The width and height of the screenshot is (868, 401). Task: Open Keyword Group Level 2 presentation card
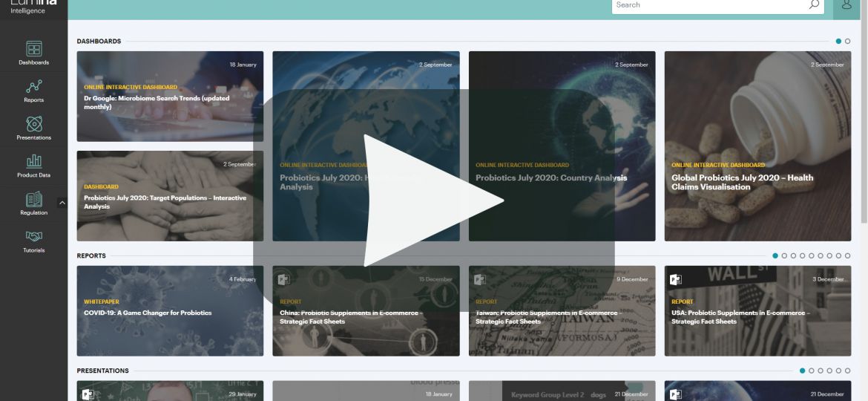(562, 391)
